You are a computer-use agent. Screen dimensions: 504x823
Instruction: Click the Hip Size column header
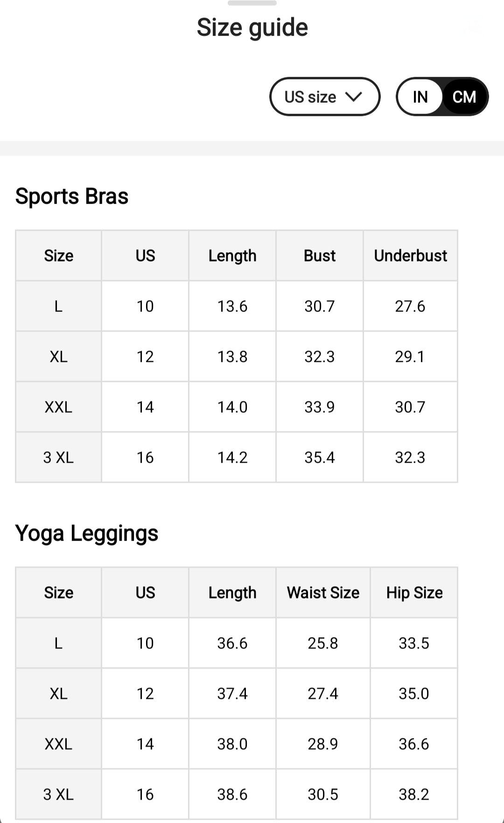(x=414, y=593)
